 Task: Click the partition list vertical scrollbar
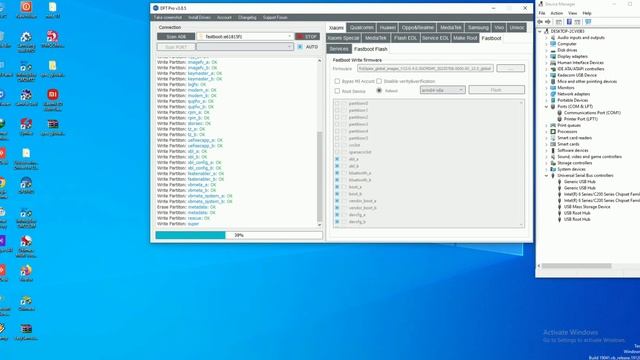(x=521, y=163)
